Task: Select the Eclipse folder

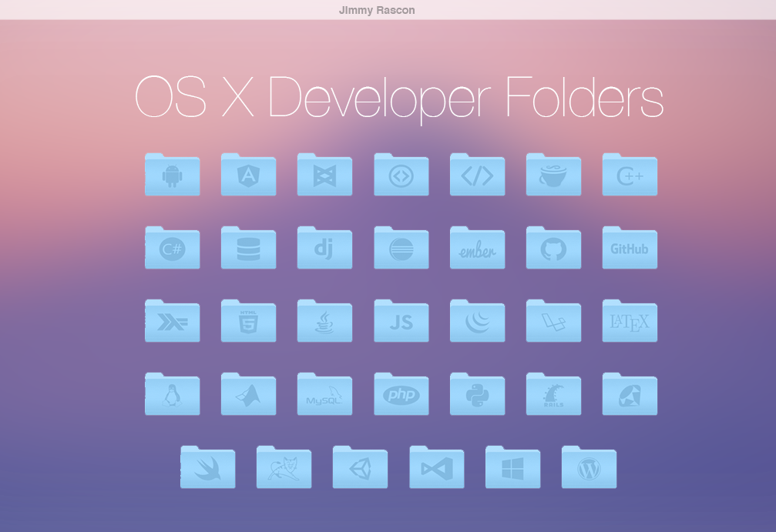Action: (x=401, y=248)
